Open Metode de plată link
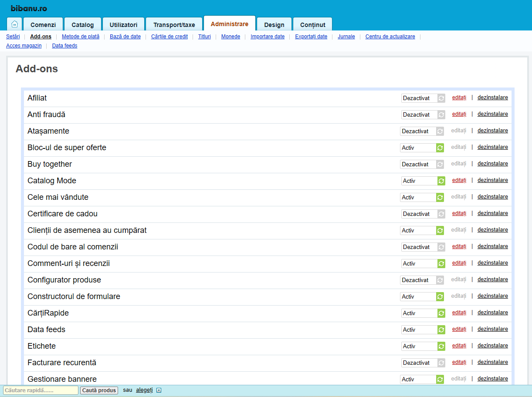 point(81,37)
